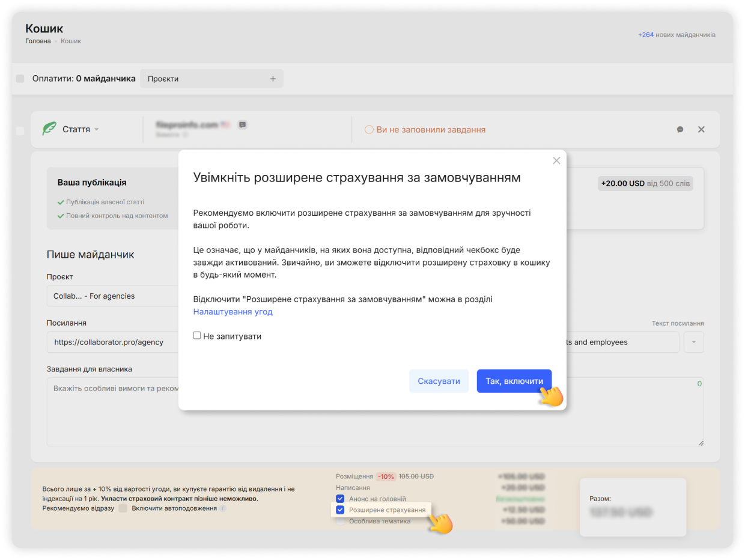Screen dimensions: 745x560
Task: Click the 'Скасувати' cancel button
Action: point(439,381)
